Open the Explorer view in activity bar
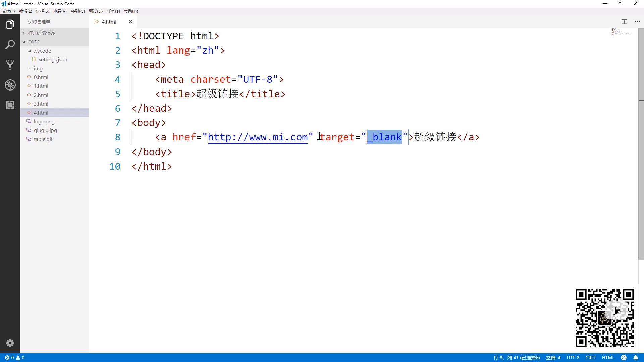This screenshot has height=362, width=644. [x=10, y=24]
